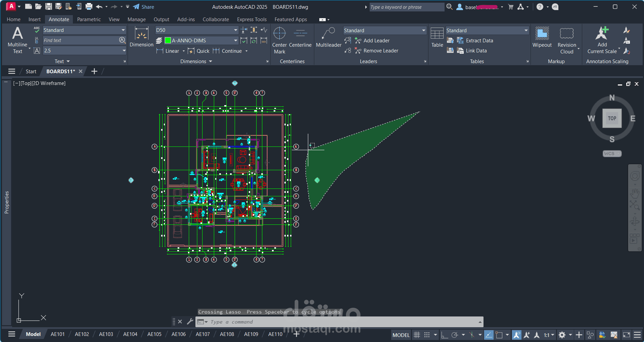This screenshot has width=644, height=342.
Task: Open the A-ANNO-DIMS layer dropdown
Action: point(235,40)
